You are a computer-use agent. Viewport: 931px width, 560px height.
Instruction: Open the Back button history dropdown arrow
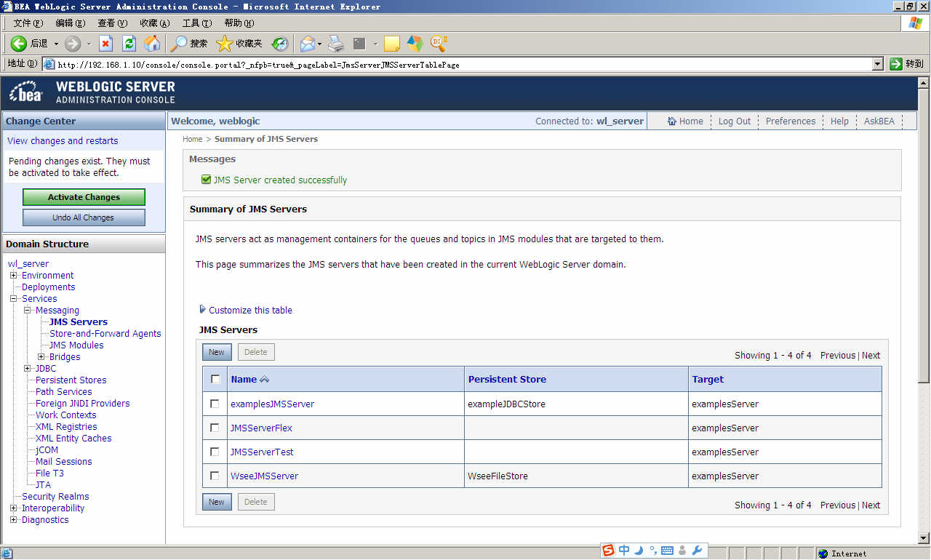pos(56,44)
